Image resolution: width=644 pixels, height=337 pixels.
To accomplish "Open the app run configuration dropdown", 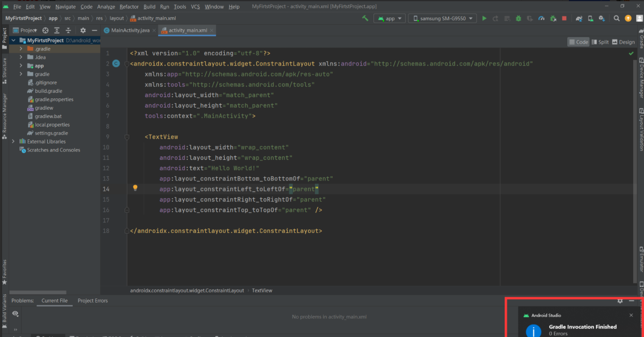I will (390, 19).
